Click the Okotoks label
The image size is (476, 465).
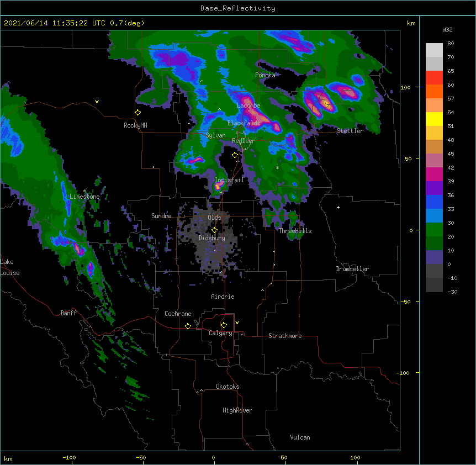click(x=228, y=387)
